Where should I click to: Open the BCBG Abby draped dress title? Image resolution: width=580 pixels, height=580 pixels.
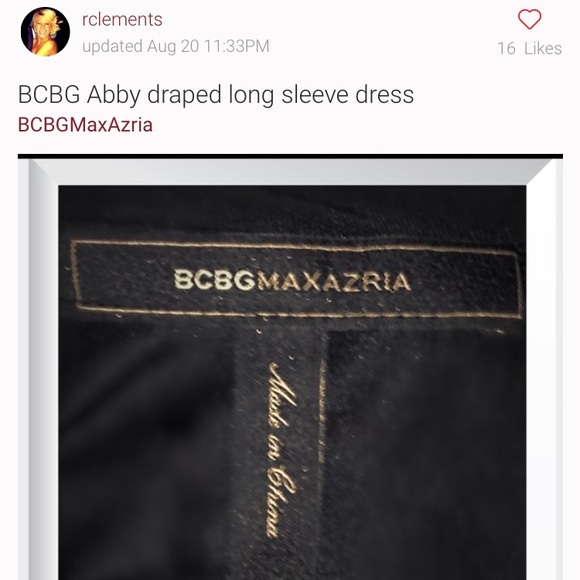(216, 95)
